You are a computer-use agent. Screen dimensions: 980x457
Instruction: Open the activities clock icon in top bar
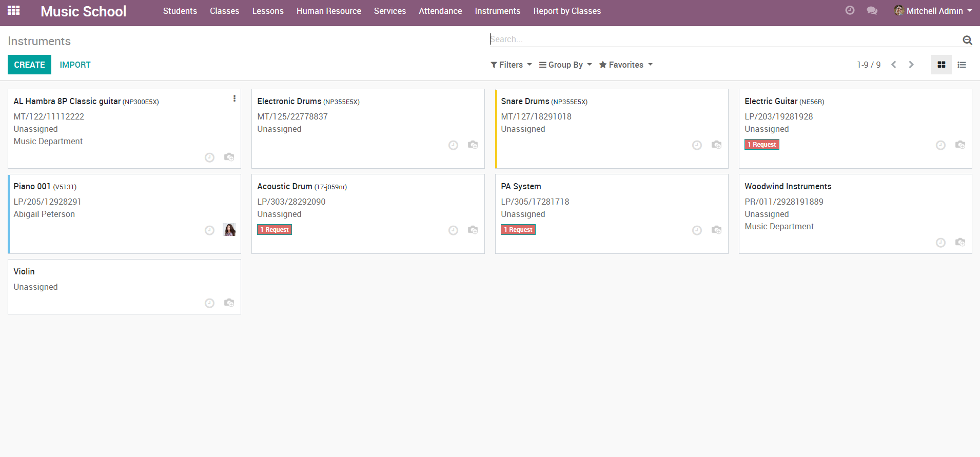(850, 10)
